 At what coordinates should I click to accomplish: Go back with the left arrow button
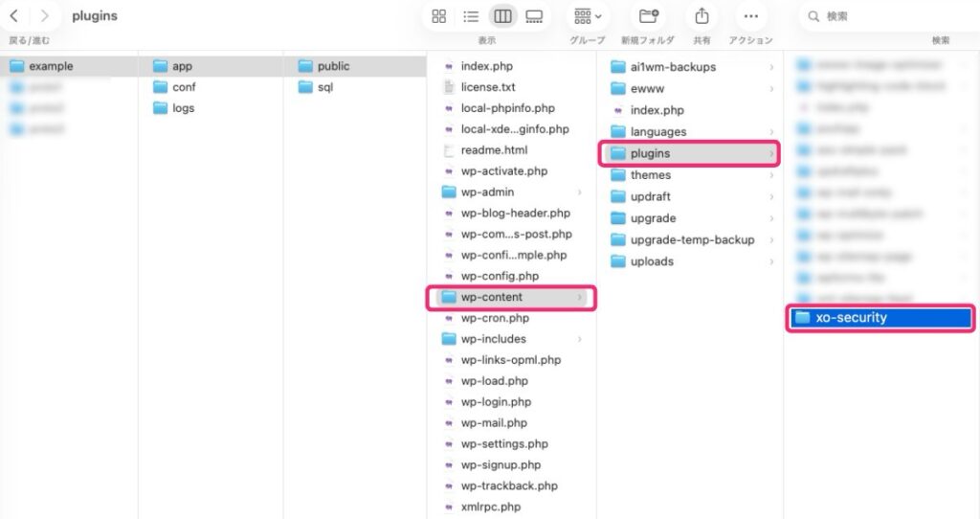click(13, 16)
